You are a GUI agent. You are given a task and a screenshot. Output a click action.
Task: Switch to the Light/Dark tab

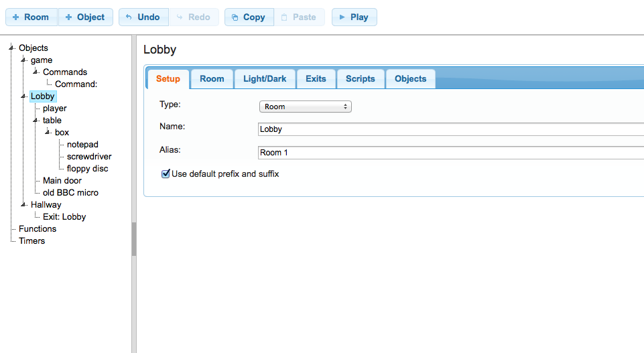click(265, 79)
